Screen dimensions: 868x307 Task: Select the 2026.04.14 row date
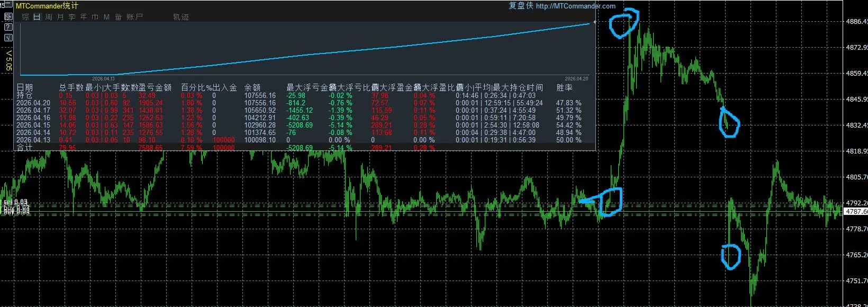pos(33,133)
